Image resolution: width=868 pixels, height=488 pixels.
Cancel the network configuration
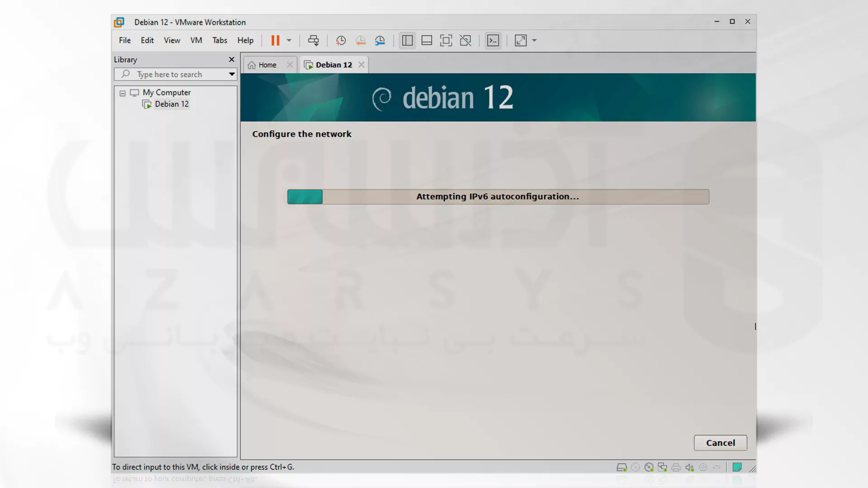tap(721, 443)
